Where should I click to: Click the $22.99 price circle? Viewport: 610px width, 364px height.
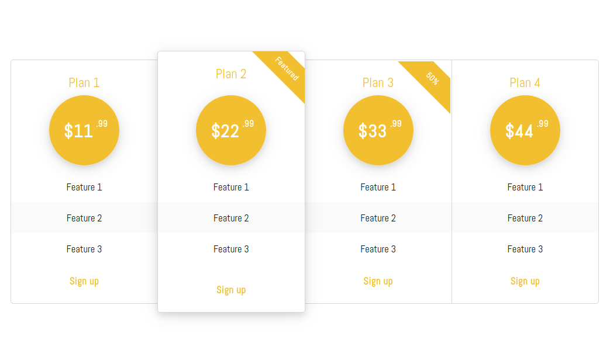click(x=231, y=130)
